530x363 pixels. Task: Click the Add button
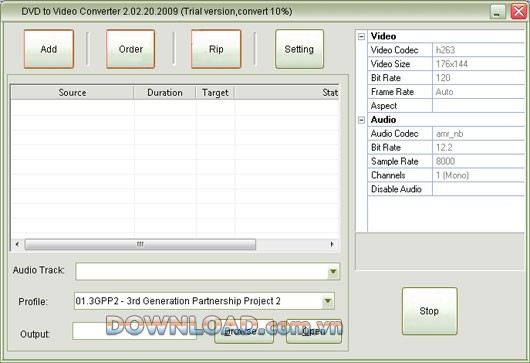point(49,49)
